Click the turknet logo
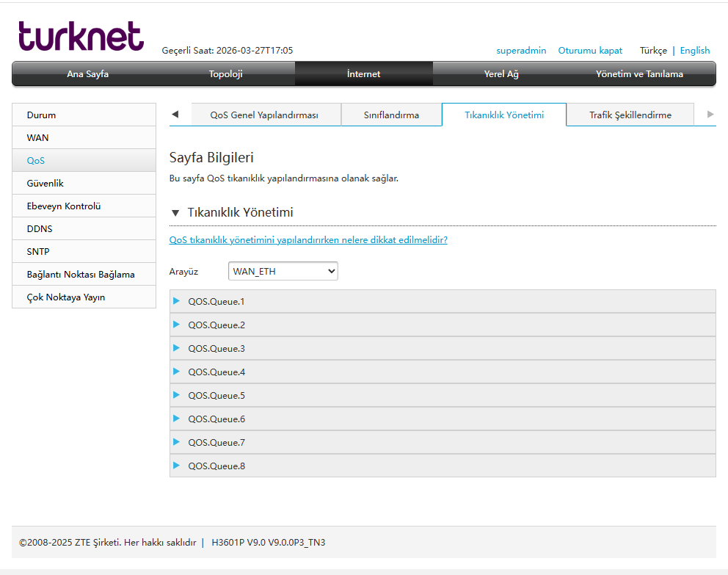Image resolution: width=728 pixels, height=575 pixels. tap(81, 36)
